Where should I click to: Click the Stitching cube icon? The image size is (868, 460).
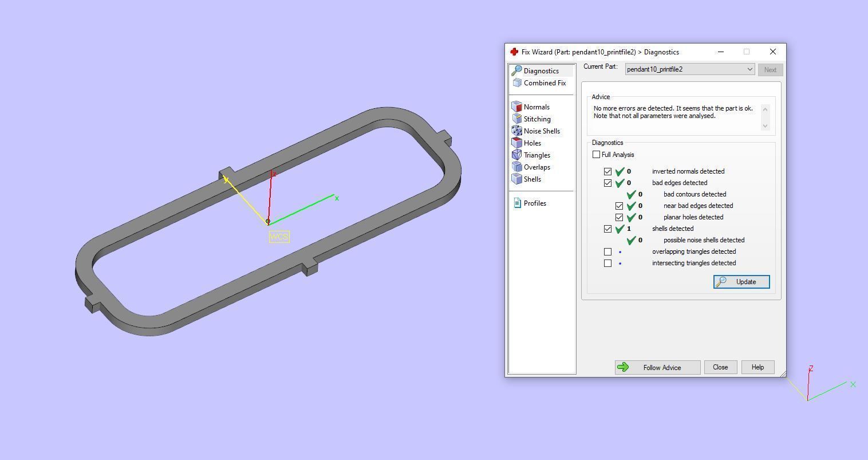click(x=517, y=119)
